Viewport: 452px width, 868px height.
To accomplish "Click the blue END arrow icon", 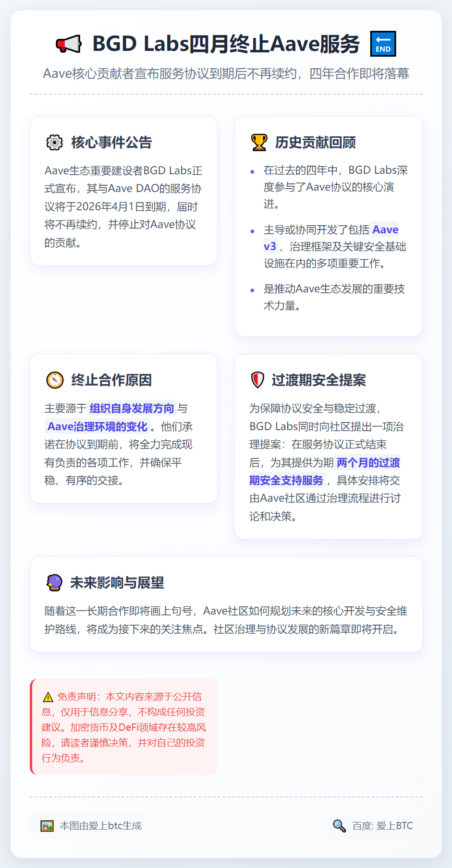I will (x=383, y=44).
